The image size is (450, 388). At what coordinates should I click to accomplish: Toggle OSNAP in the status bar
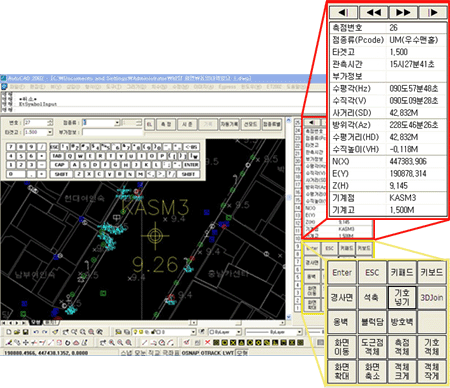click(190, 353)
